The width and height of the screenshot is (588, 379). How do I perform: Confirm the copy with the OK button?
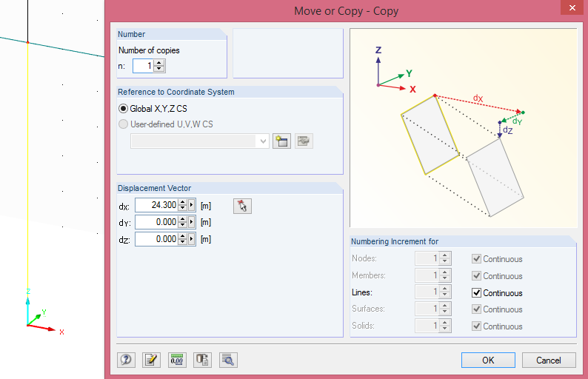488,360
